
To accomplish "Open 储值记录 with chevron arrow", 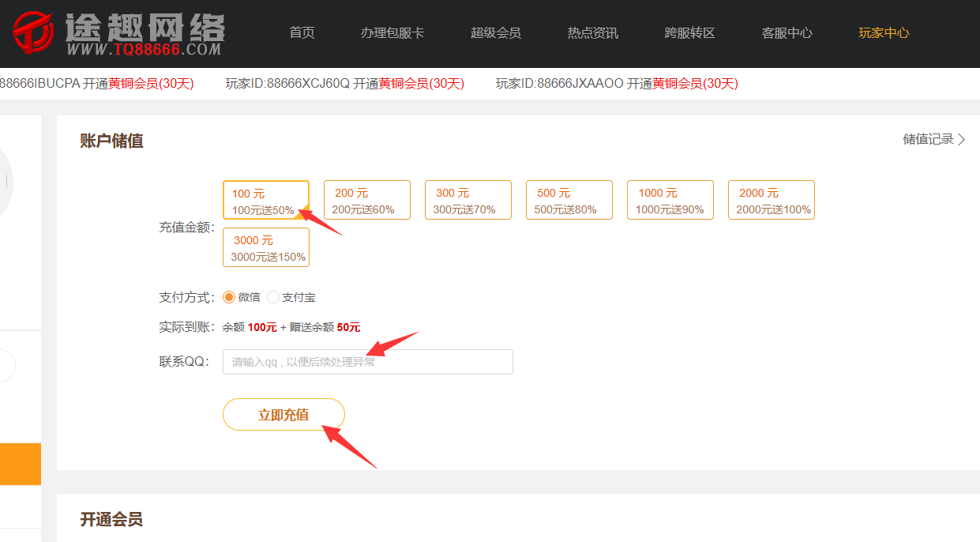I will tap(934, 140).
